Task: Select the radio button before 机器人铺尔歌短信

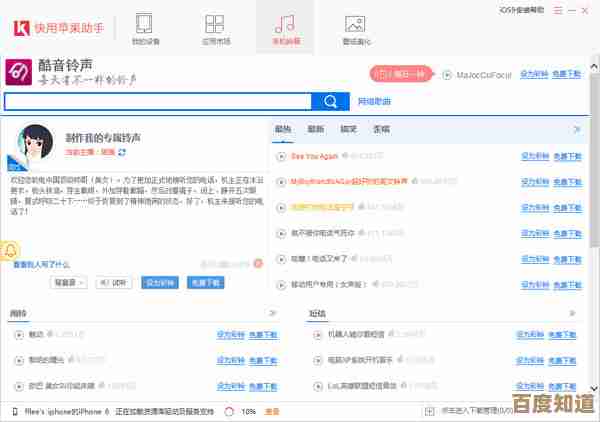Action: click(x=318, y=335)
